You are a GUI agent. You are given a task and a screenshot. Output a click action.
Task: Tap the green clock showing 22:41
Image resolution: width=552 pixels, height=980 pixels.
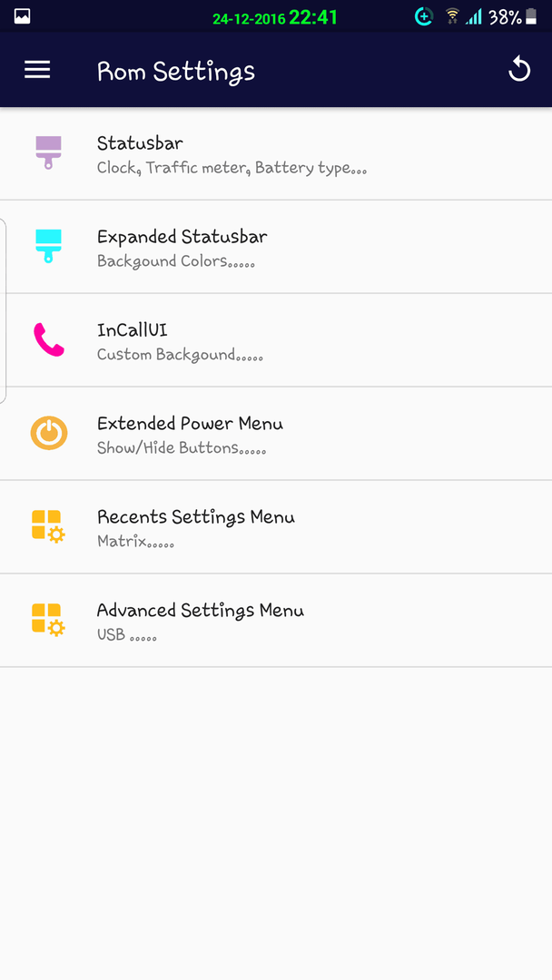313,17
